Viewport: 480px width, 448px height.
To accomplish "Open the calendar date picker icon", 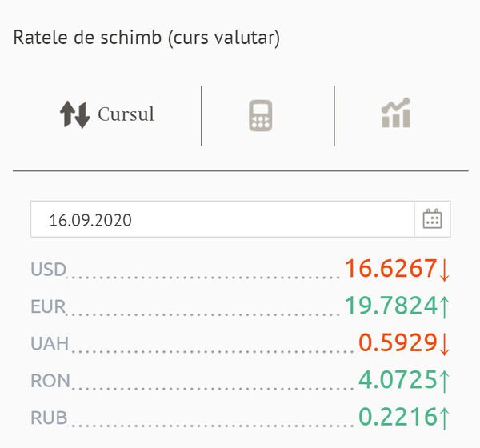I will tap(432, 219).
